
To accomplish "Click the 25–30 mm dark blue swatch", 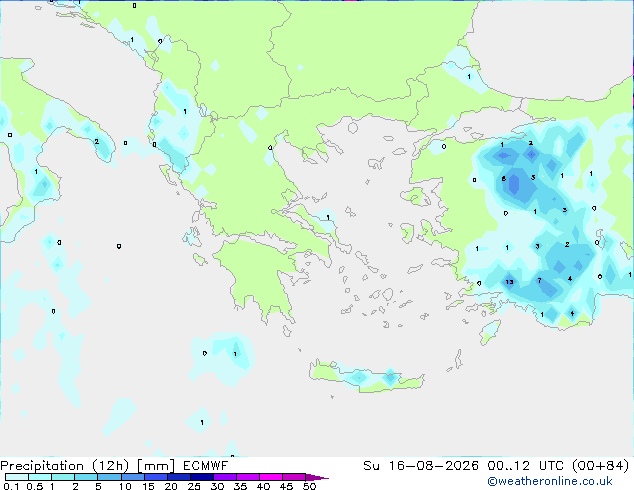I will 202,477.
